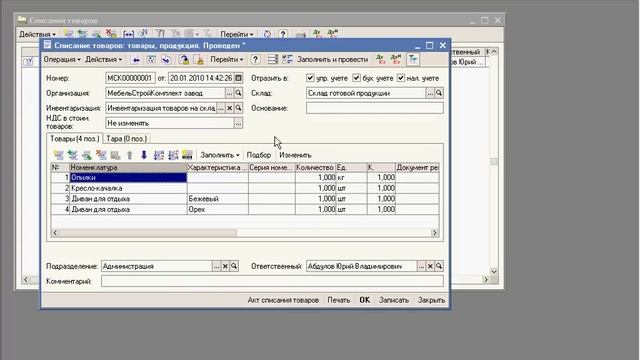Screen dimensions: 640x360
Task: Click the list settings icon after help
Action: coord(273,60)
